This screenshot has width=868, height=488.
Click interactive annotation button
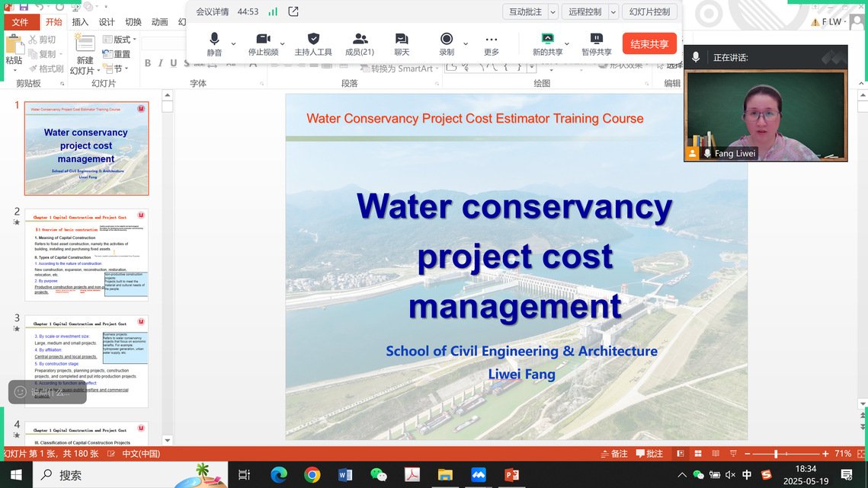point(525,11)
